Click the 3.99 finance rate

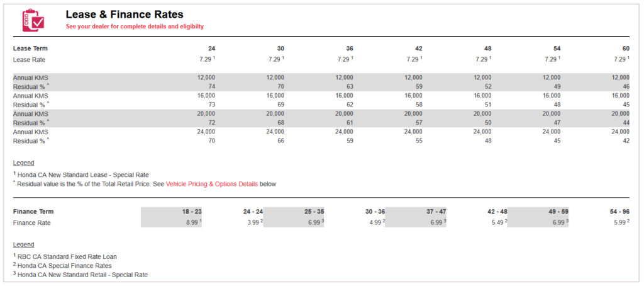click(254, 223)
